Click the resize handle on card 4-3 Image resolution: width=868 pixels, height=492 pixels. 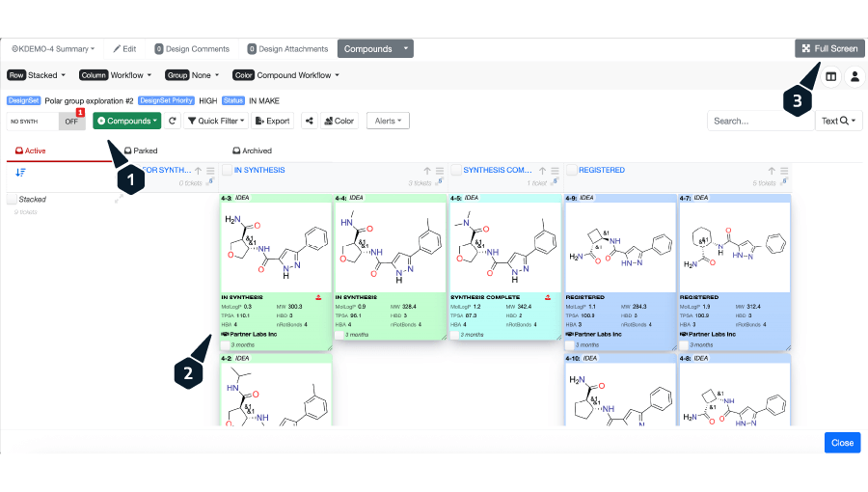point(330,347)
